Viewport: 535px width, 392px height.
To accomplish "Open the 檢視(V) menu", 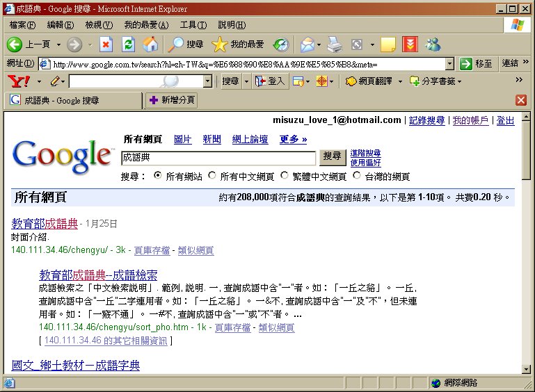I will [99, 25].
